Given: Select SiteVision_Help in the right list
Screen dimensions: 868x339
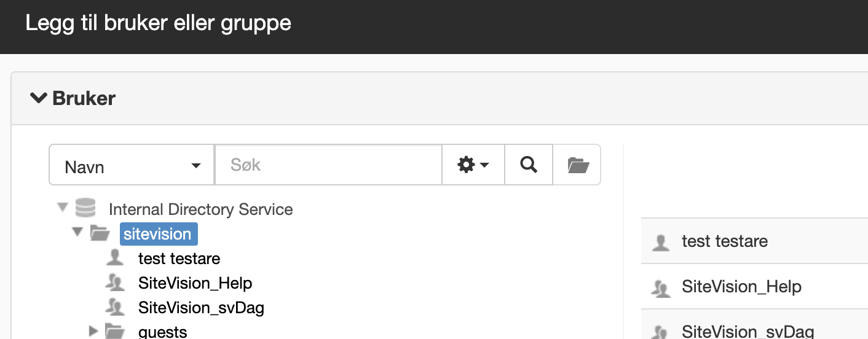Looking at the screenshot, I should point(754,286).
